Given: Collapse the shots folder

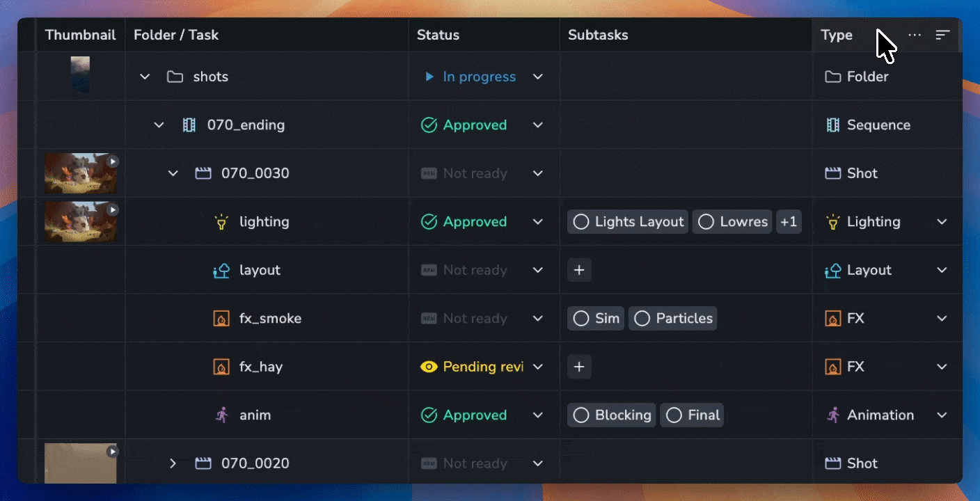Looking at the screenshot, I should tap(145, 77).
